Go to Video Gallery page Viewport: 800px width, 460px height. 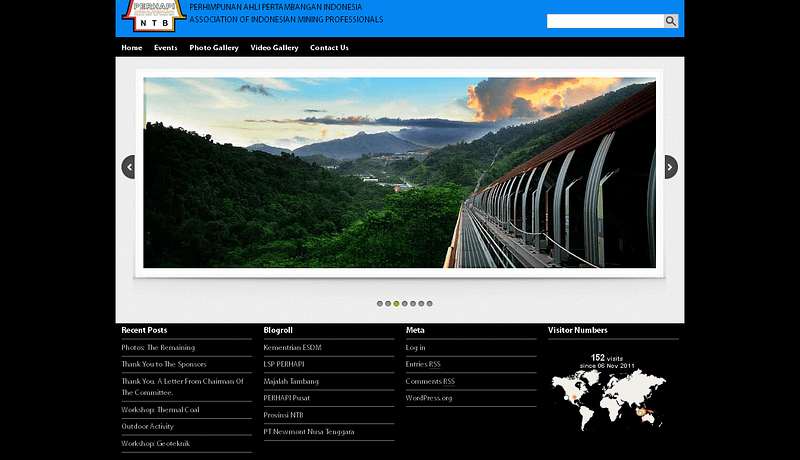(x=274, y=47)
